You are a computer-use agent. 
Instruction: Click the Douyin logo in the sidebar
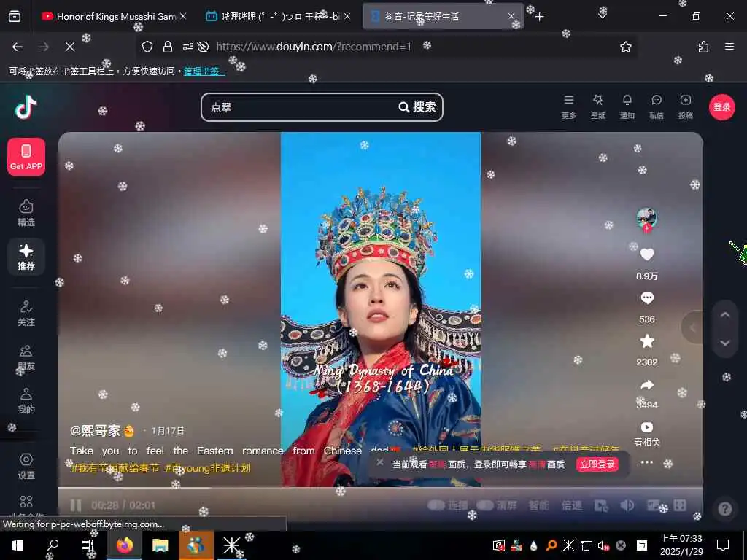[x=26, y=107]
